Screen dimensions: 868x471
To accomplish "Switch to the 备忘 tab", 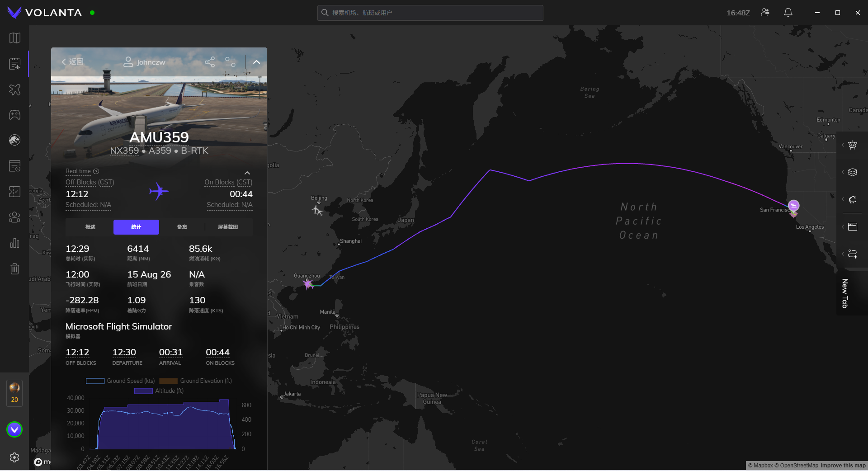I will click(x=182, y=227).
